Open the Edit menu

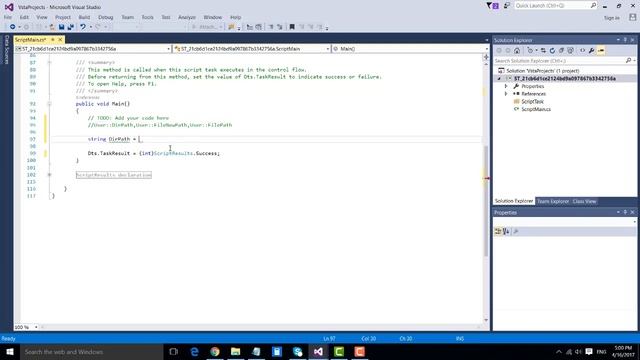point(24,17)
